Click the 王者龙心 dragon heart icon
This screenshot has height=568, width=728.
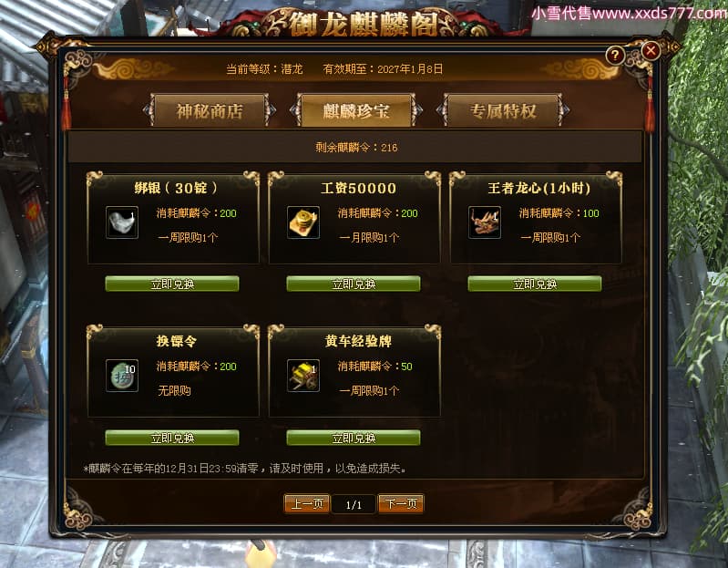[484, 222]
